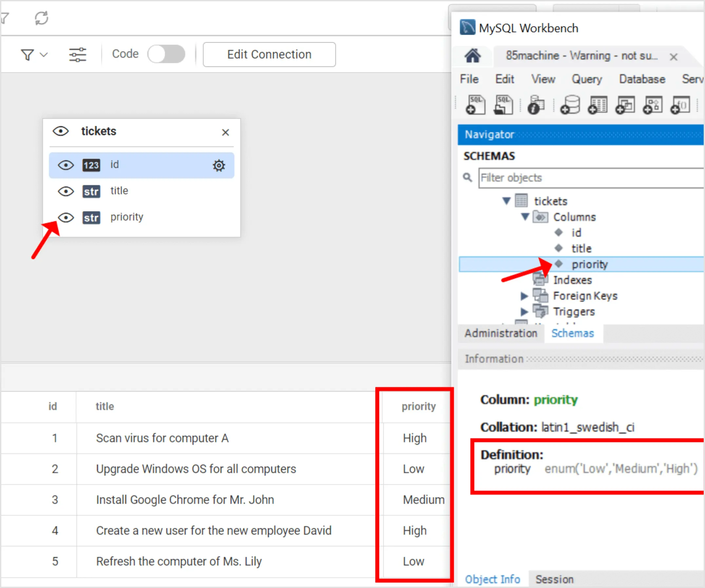Hide the priority column via its eye toggle
The image size is (705, 588).
pyautogui.click(x=66, y=218)
